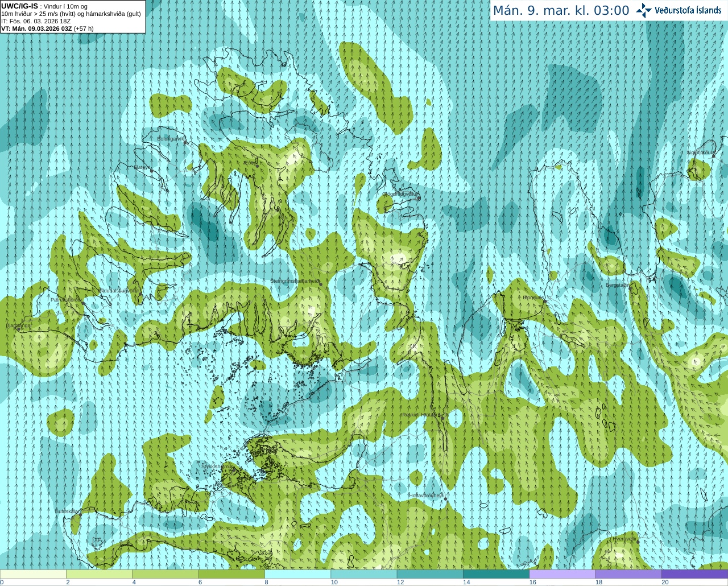Click the legend value 12 label
The height and width of the screenshot is (586, 728).
click(x=400, y=582)
